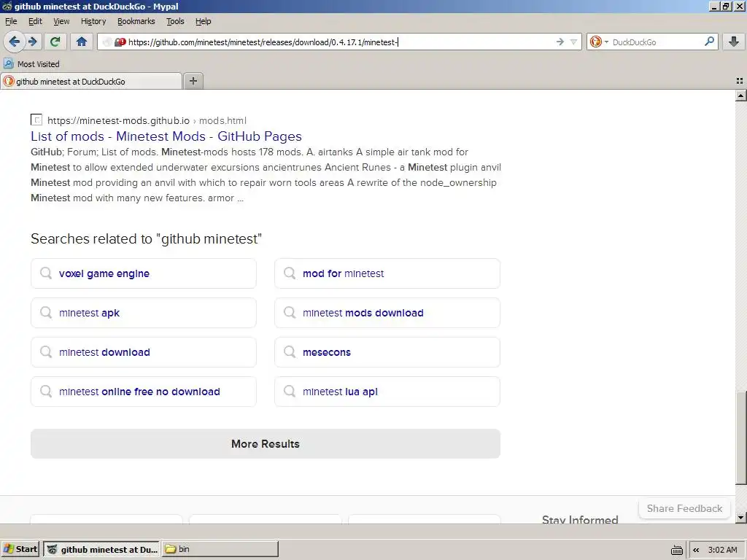Open a new tab with plus button

[193, 81]
